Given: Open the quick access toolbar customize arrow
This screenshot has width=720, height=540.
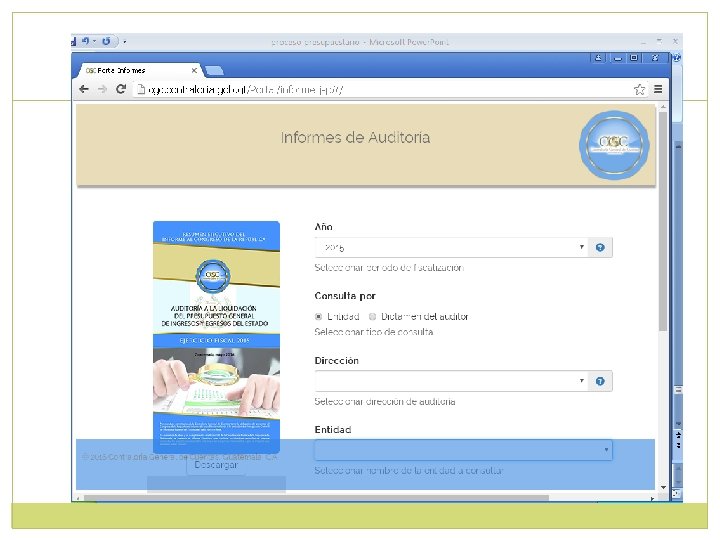Looking at the screenshot, I should coord(124,42).
